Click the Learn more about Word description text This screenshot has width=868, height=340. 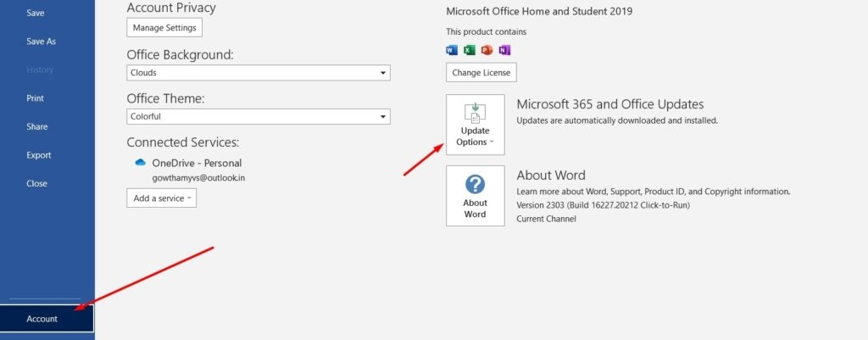tap(654, 192)
